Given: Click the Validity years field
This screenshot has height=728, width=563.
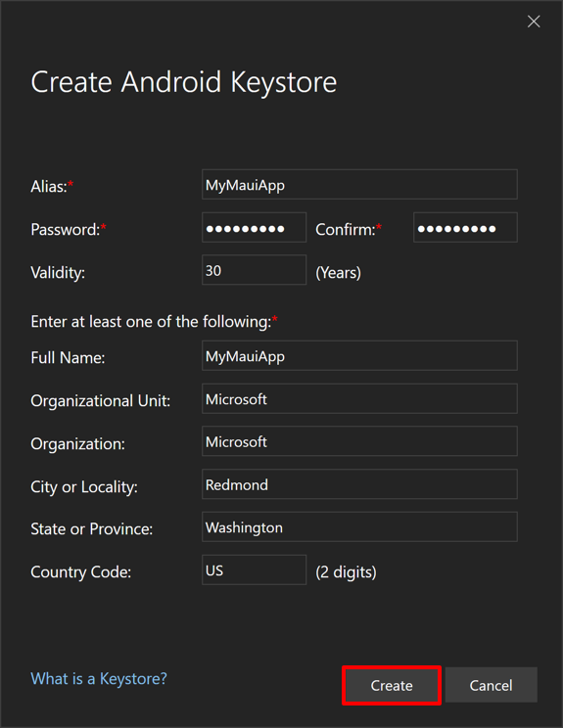Looking at the screenshot, I should coord(255,270).
